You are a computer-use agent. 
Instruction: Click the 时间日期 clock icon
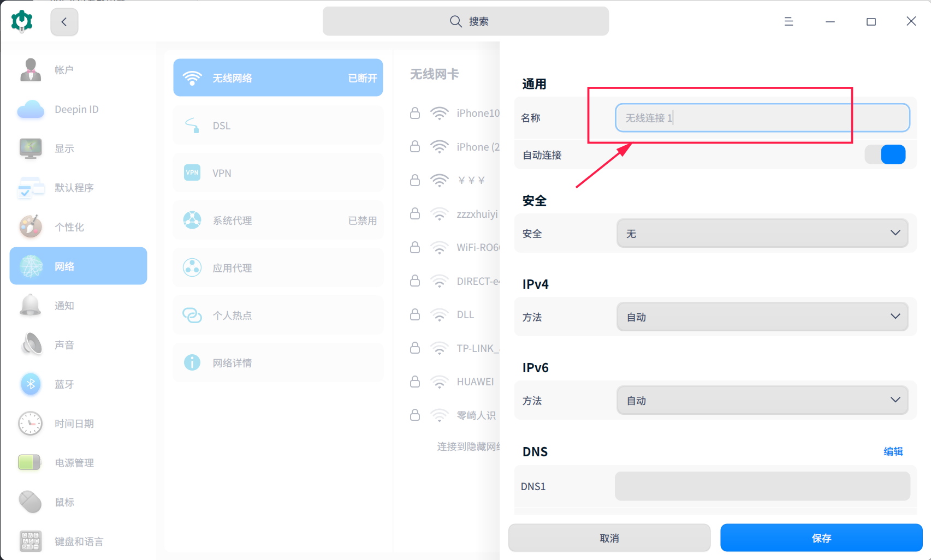click(31, 424)
